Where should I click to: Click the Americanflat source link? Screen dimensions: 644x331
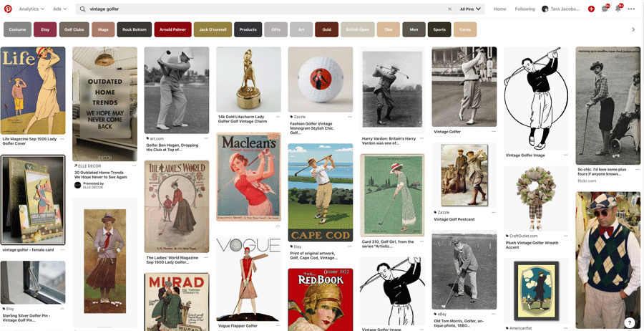click(520, 328)
